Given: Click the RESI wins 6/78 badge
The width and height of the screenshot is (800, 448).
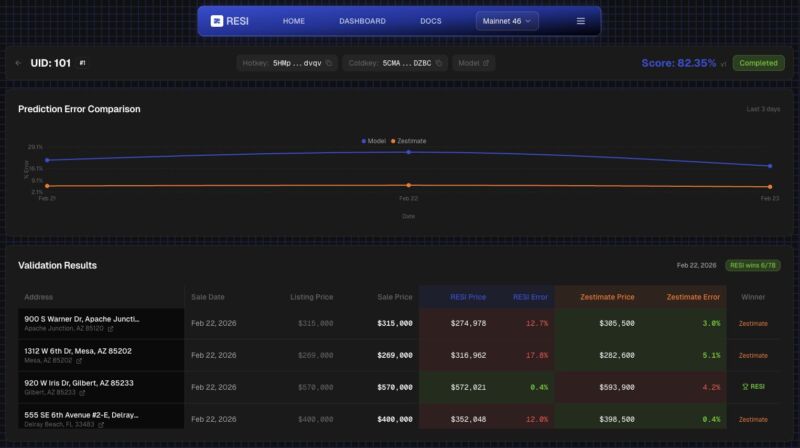Looking at the screenshot, I should pos(753,265).
